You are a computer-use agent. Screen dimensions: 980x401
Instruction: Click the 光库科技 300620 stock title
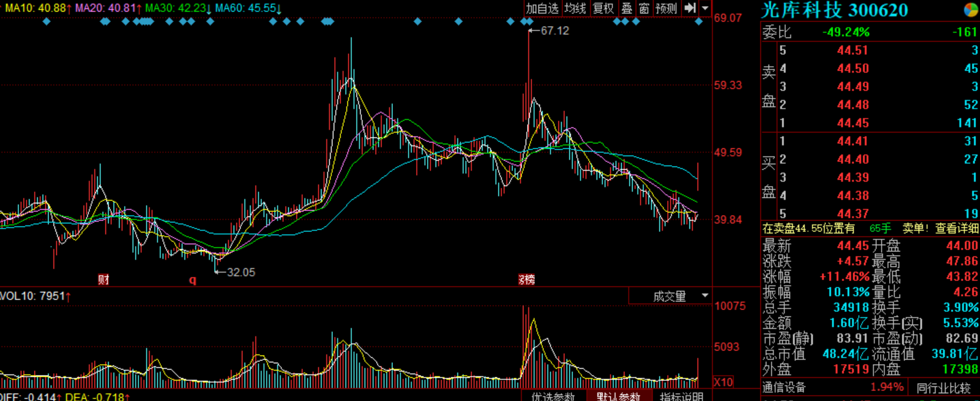[835, 10]
